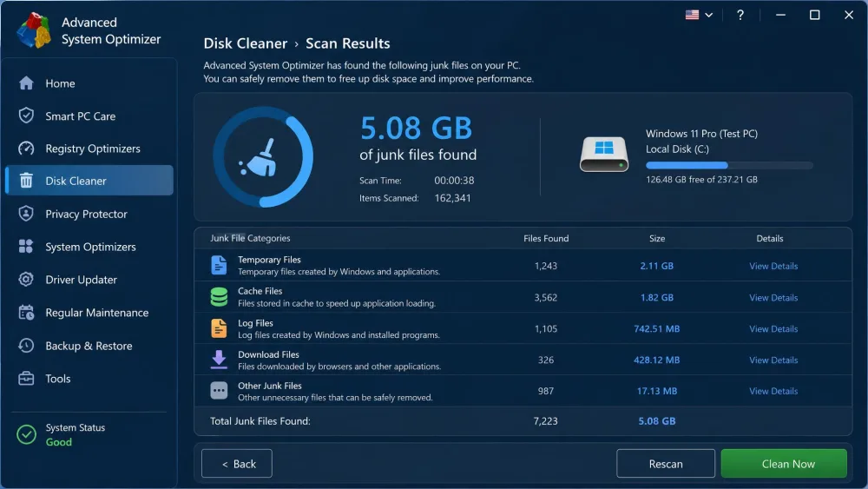This screenshot has height=489, width=868.
Task: Go to Home in the sidebar
Action: coord(89,83)
